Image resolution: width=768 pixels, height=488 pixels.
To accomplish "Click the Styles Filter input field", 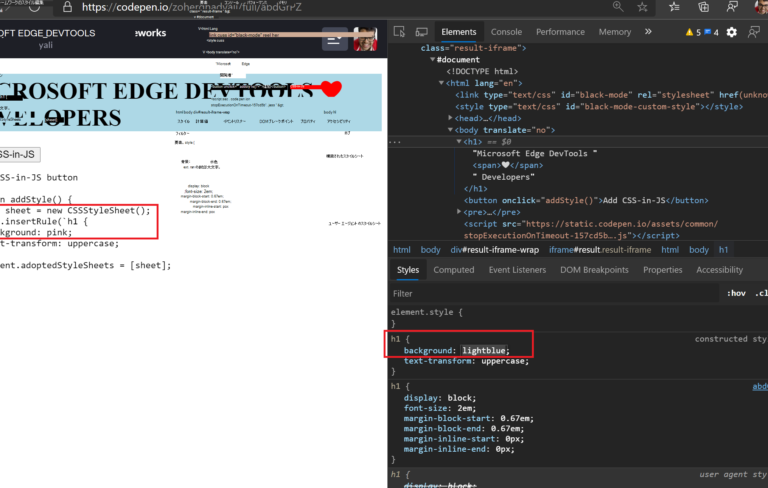I will (553, 293).
